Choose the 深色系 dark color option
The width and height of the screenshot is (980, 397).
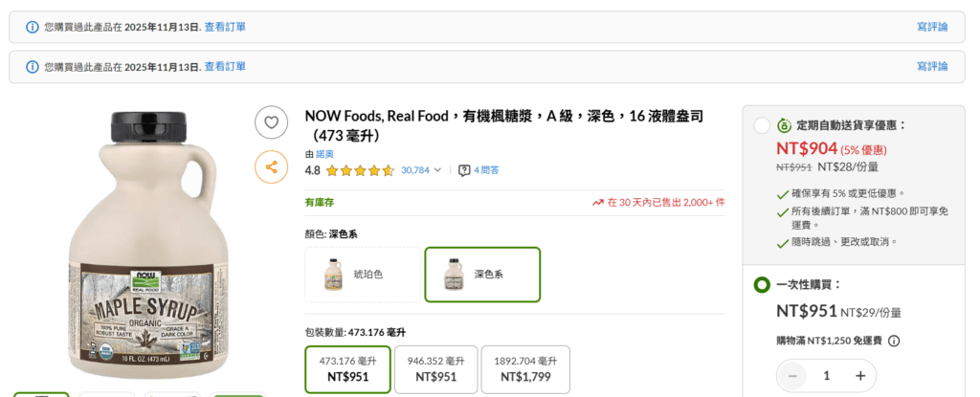click(482, 275)
